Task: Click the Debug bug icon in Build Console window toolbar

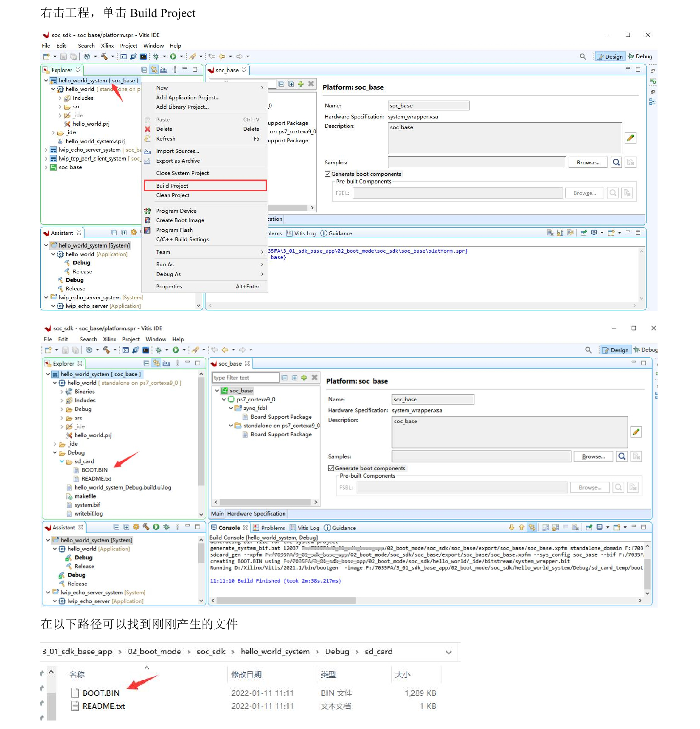Action: click(158, 350)
